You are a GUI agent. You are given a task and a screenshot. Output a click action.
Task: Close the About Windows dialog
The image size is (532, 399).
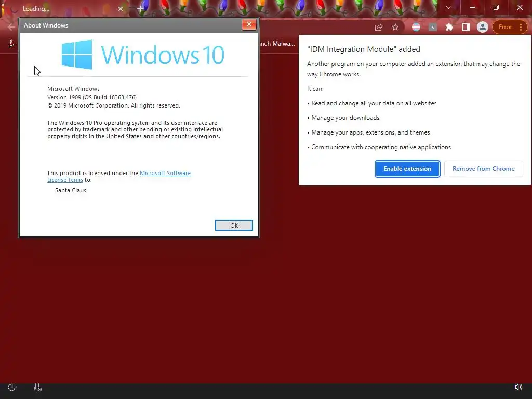(x=249, y=24)
